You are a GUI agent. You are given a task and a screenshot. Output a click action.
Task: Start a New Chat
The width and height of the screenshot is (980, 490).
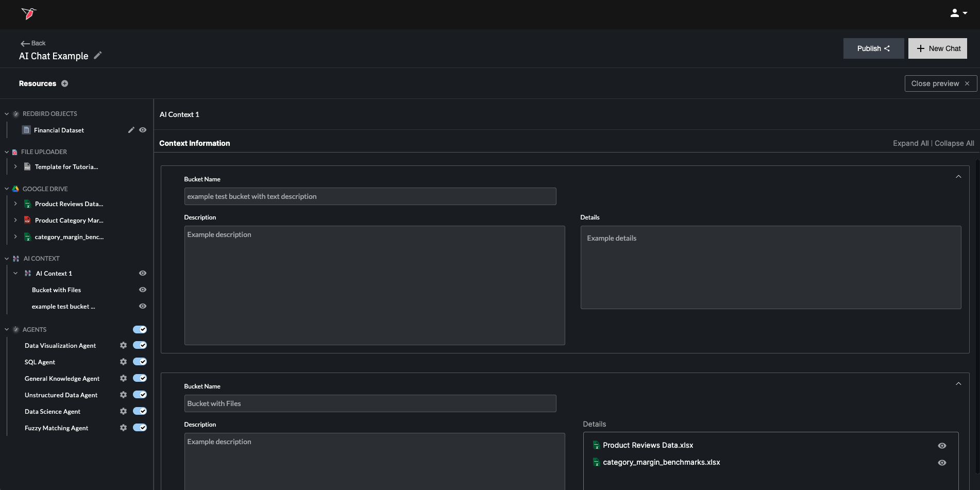click(937, 48)
